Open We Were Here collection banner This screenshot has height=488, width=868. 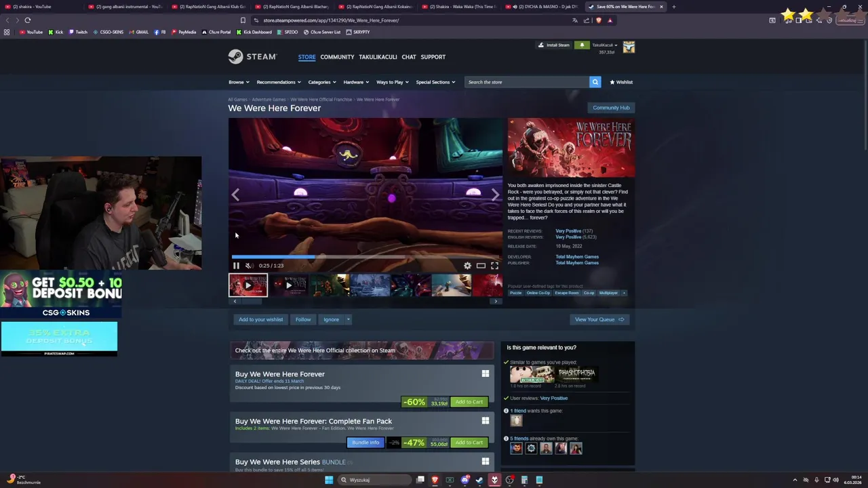tap(362, 350)
